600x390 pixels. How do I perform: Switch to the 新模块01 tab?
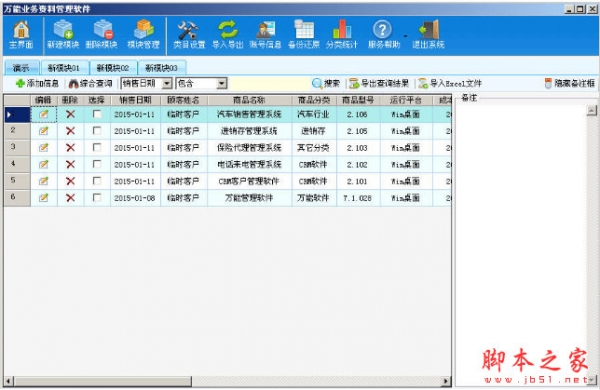64,68
